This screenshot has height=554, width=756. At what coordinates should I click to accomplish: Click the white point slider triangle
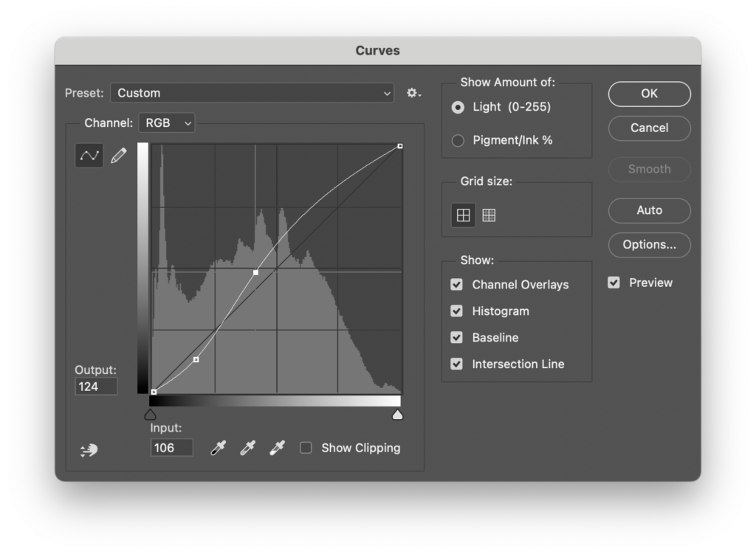397,415
